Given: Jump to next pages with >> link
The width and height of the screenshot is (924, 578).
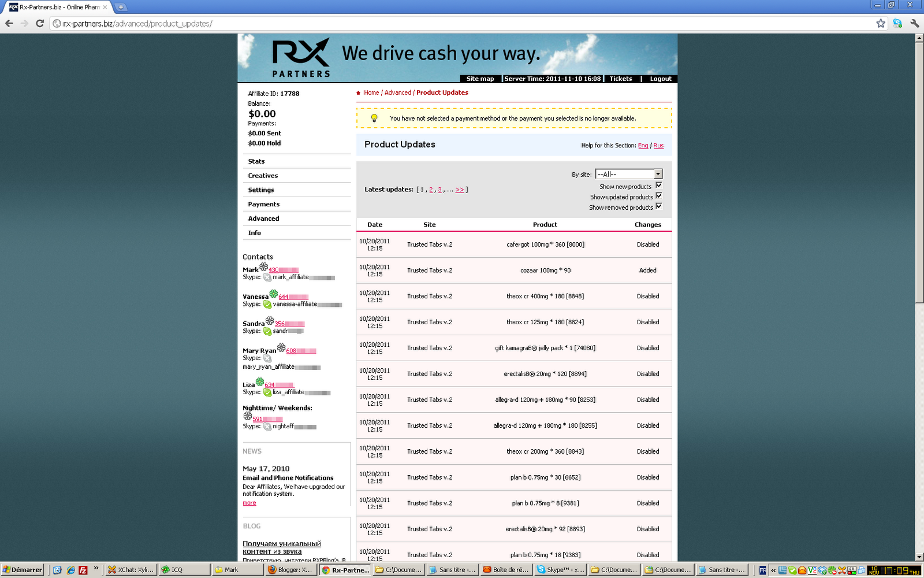Looking at the screenshot, I should (460, 190).
